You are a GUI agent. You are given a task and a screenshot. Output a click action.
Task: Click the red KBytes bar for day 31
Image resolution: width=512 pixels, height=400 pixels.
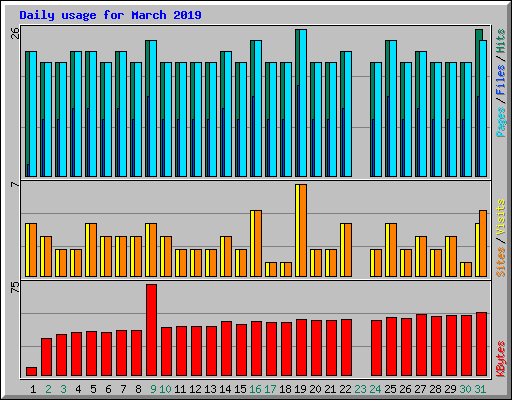(481, 344)
